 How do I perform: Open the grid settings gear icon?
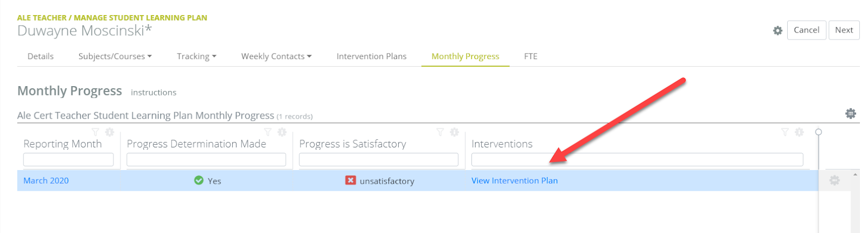click(x=850, y=113)
